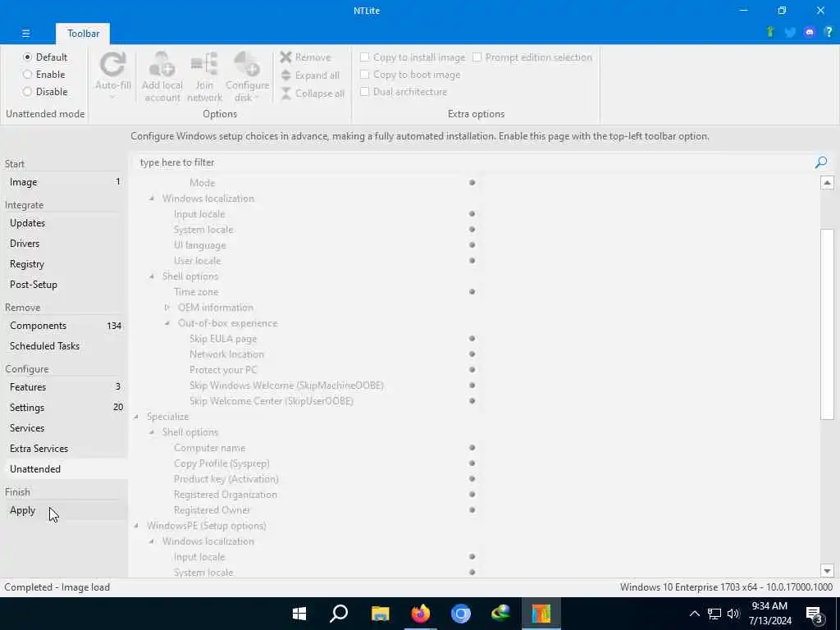This screenshot has width=840, height=630.
Task: Open the hamburger menu
Action: pos(25,33)
